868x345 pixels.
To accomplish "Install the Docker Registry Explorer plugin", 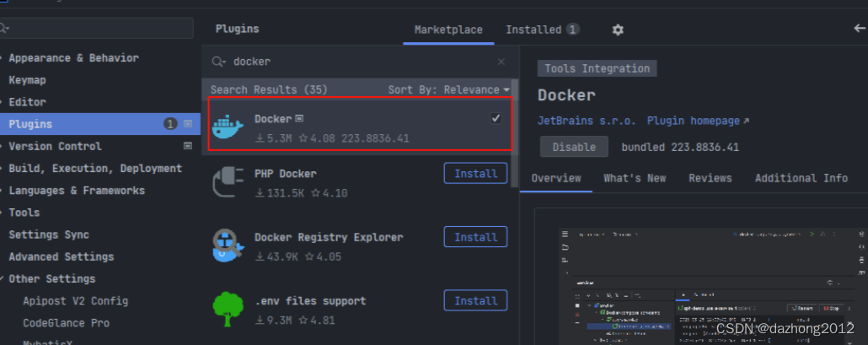I will click(475, 237).
